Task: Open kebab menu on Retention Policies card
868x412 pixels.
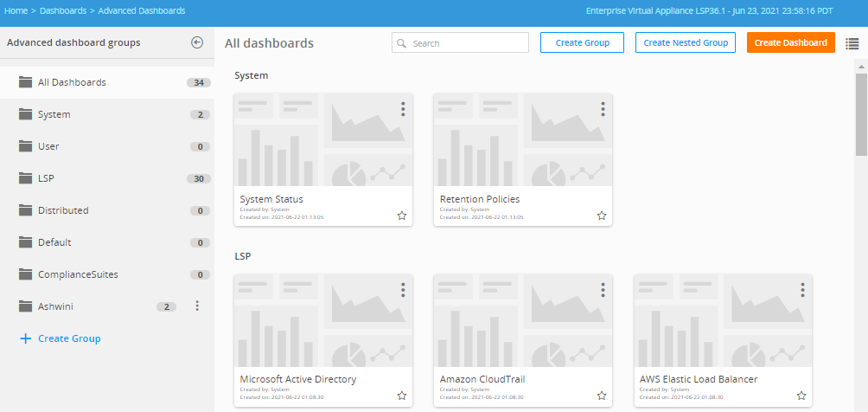Action: [603, 109]
